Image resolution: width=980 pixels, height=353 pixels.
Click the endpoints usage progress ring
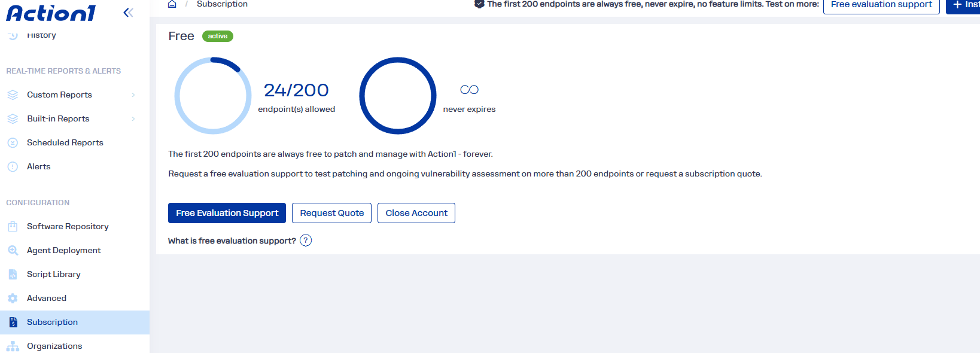(213, 96)
